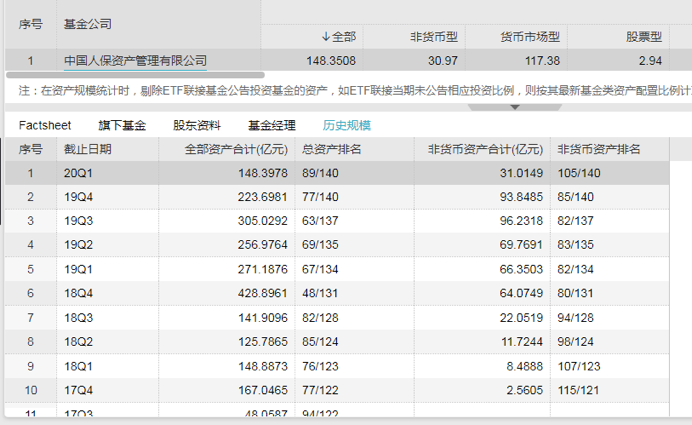This screenshot has width=692, height=425.
Task: Open the Factsheet tab
Action: [45, 126]
